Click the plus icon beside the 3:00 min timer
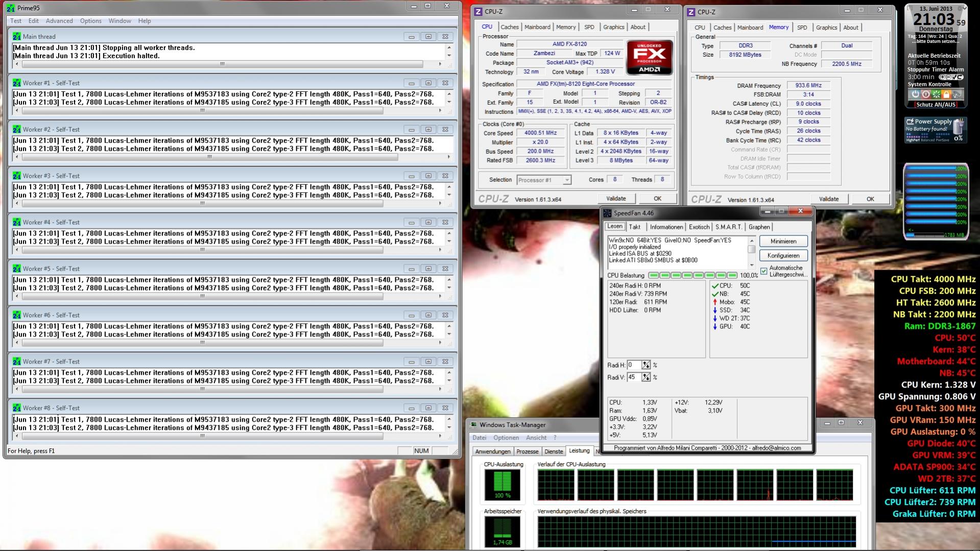 [x=942, y=77]
